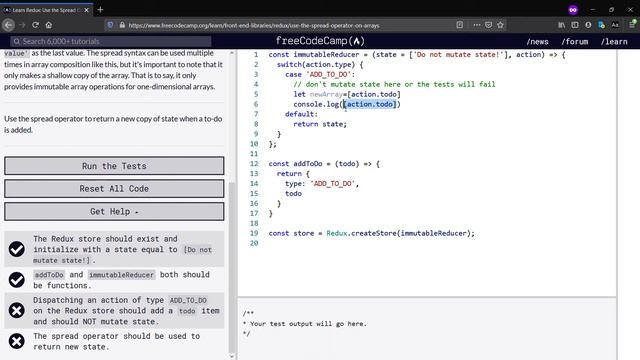Image resolution: width=640 pixels, height=360 pixels.
Task: Click the Reset All Code button
Action: [114, 189]
